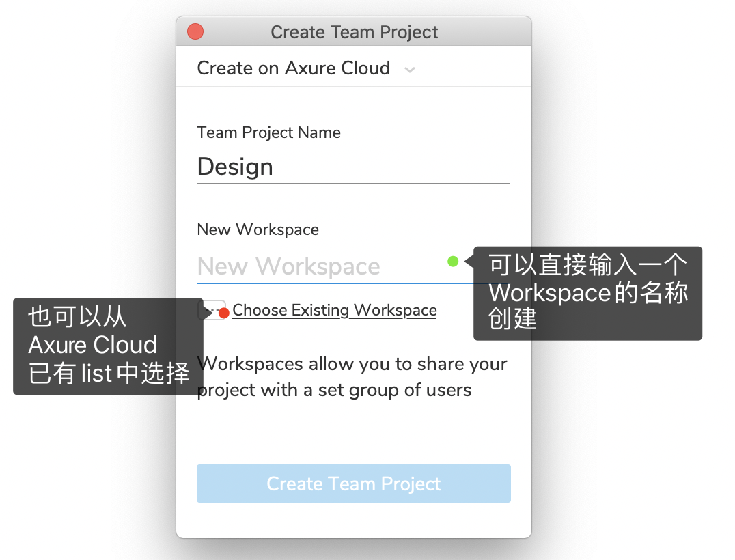The image size is (735, 560).
Task: Open the Choose Existing Workspace link
Action: pos(335,310)
